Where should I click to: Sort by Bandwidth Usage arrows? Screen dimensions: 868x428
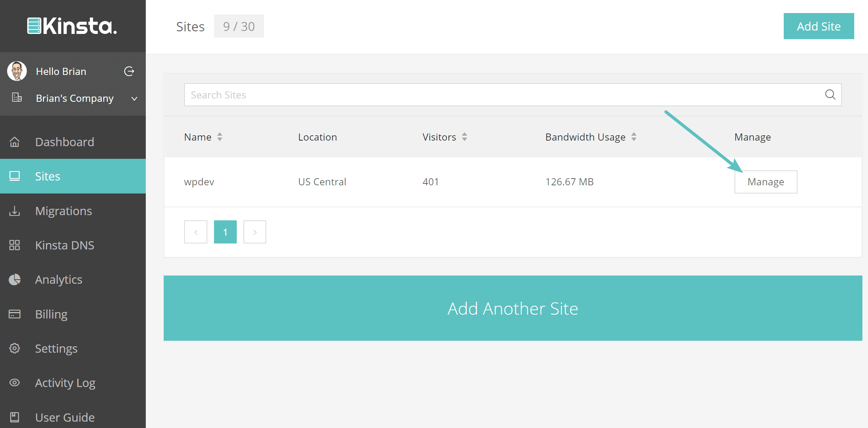click(634, 137)
